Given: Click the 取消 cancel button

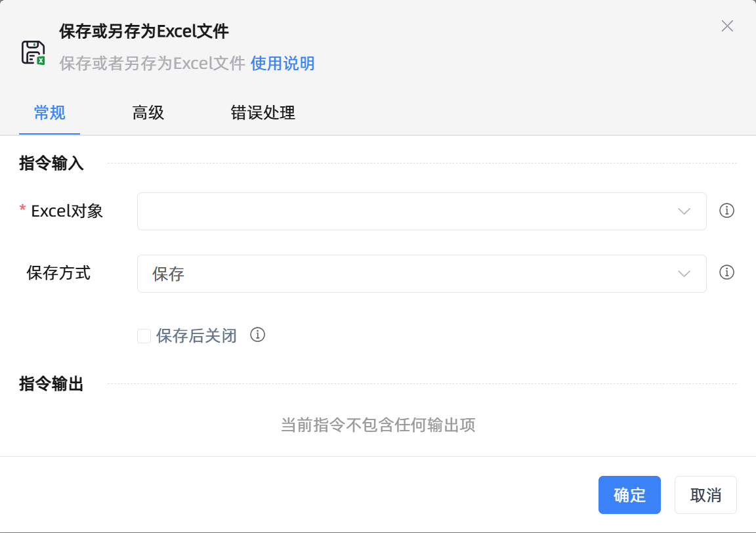Looking at the screenshot, I should (x=705, y=495).
